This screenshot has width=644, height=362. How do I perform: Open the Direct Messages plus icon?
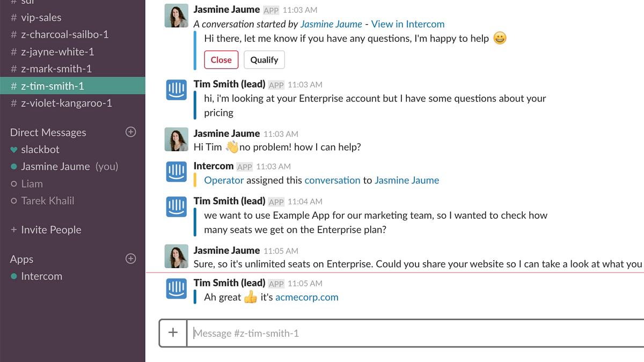[130, 132]
